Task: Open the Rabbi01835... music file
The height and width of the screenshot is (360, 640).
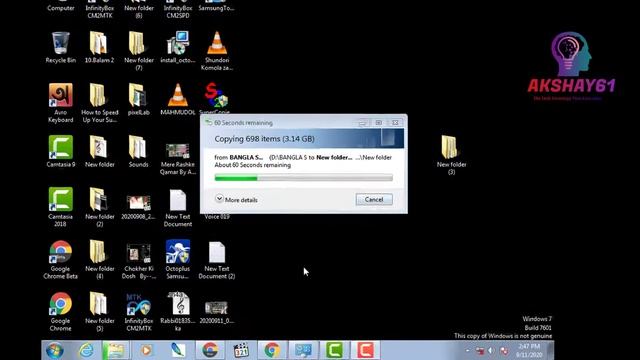Action: tap(178, 312)
